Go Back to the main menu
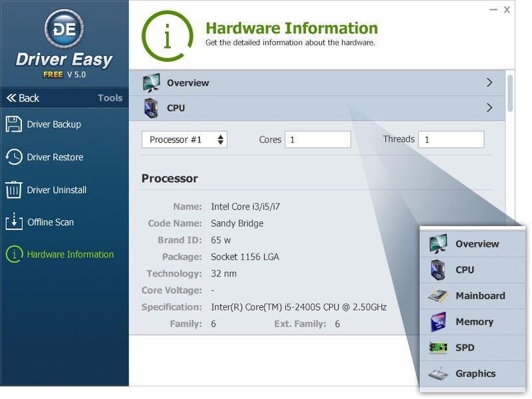This screenshot has width=532, height=399. point(23,98)
